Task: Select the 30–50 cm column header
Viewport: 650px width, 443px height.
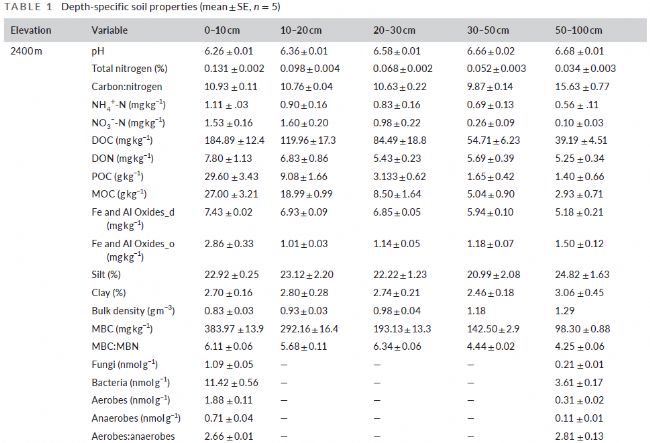Action: pos(489,29)
